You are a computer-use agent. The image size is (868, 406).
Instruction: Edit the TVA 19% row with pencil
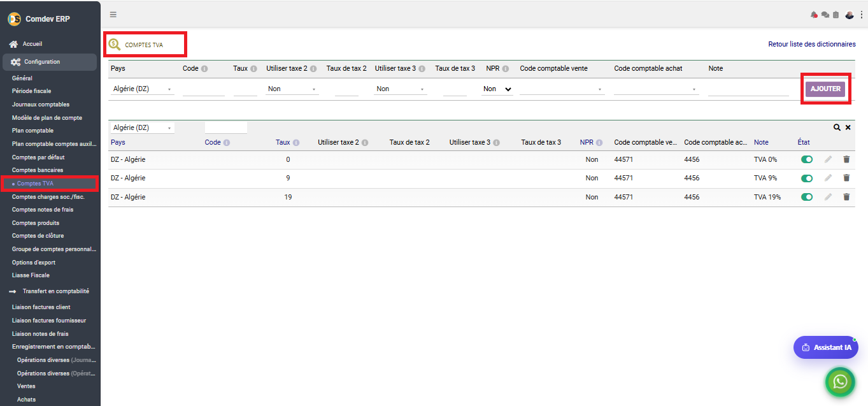[x=828, y=197]
